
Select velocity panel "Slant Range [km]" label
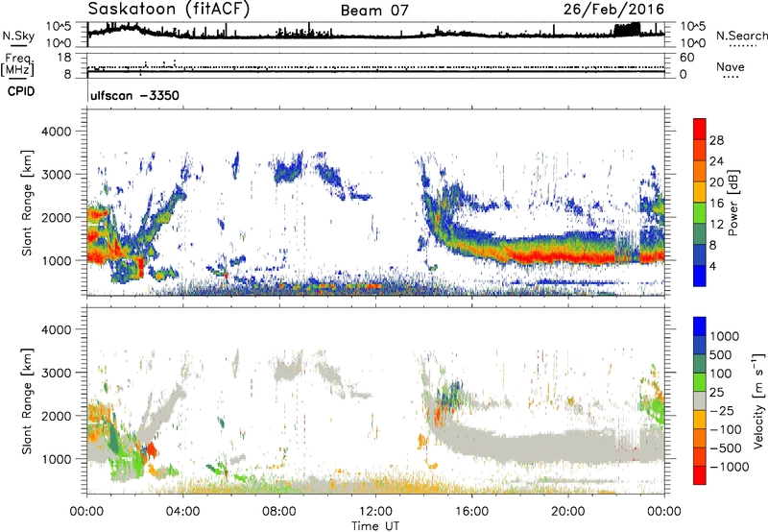pyautogui.click(x=27, y=401)
